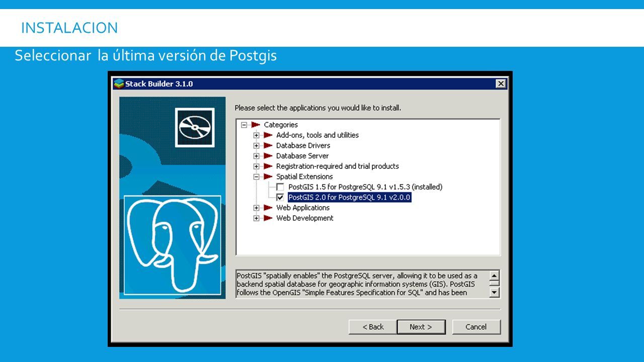Select the 'Spatial Extensions' label

point(304,177)
